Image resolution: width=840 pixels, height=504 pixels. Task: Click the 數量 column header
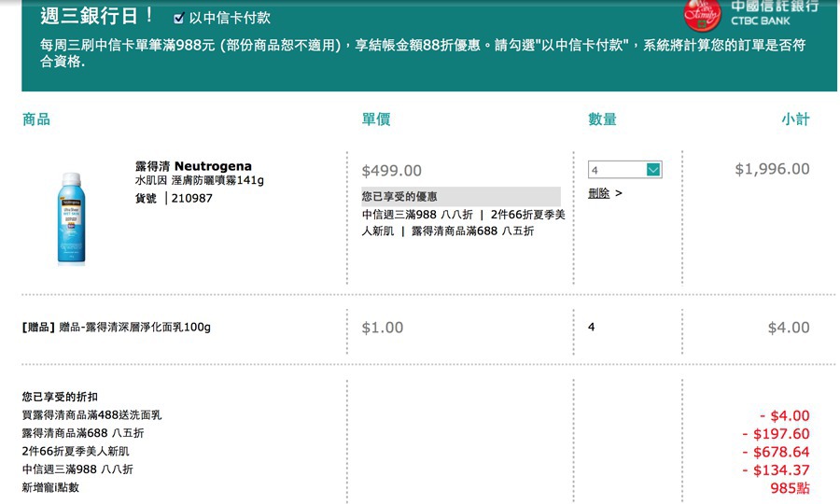pos(602,119)
